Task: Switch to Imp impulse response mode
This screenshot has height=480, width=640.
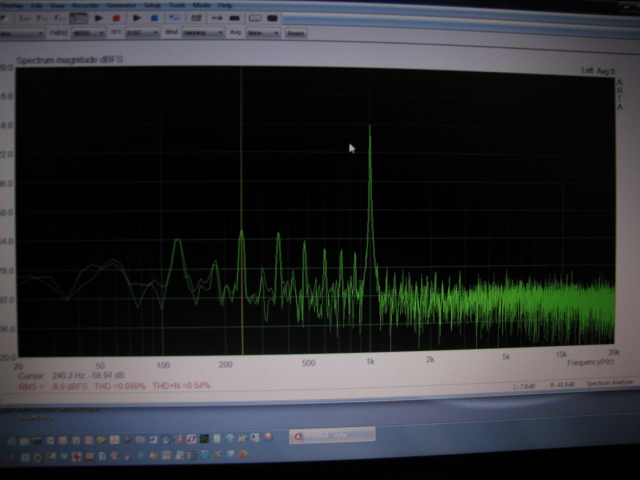Action: point(25,18)
